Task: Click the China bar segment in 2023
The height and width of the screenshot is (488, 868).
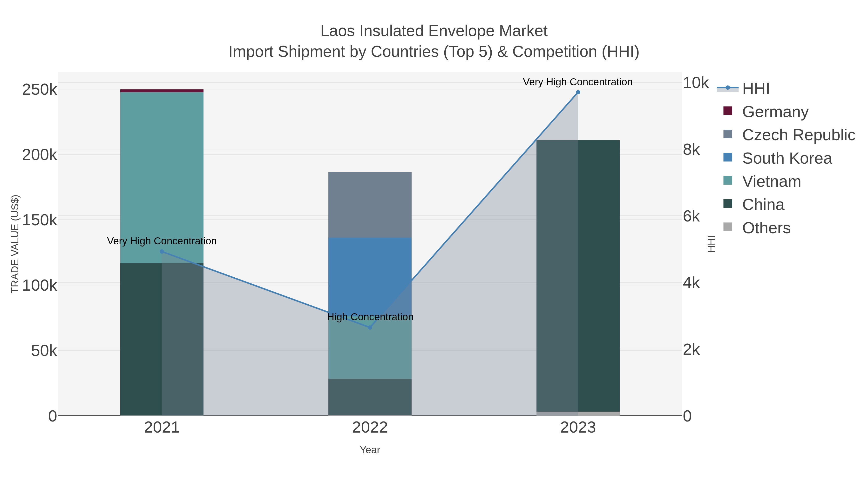Action: [578, 276]
